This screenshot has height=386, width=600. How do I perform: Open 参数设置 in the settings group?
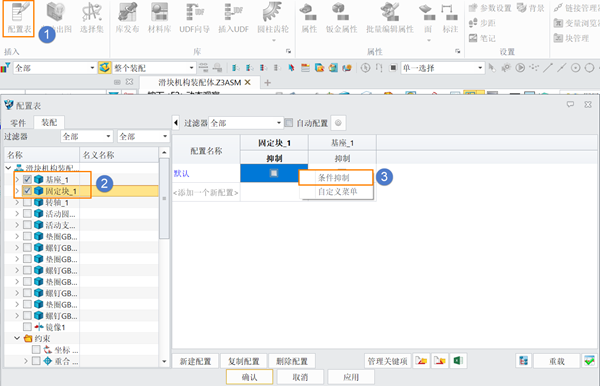point(490,8)
